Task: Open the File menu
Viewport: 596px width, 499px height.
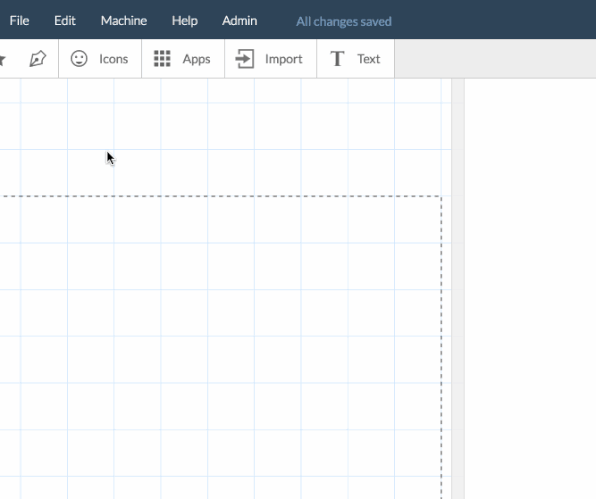Action: click(19, 21)
